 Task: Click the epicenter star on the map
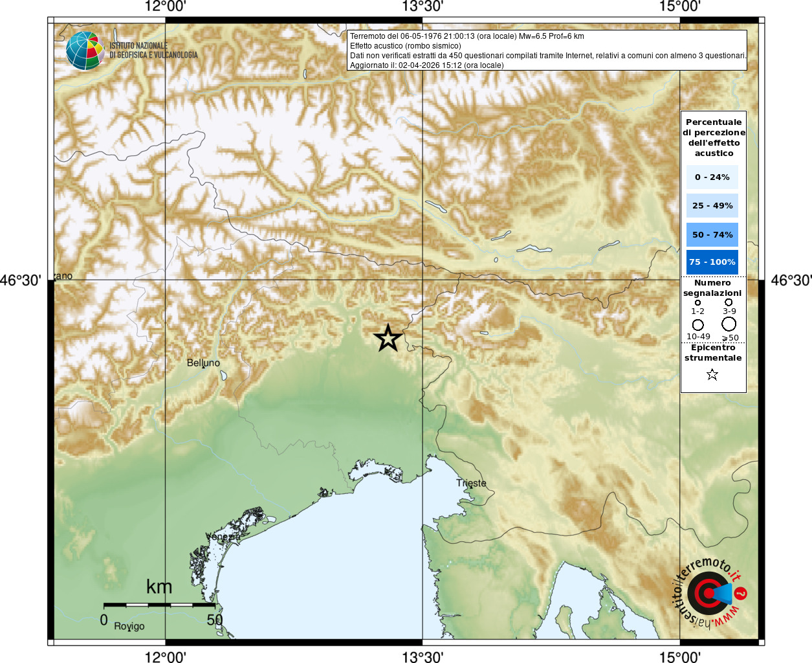[388, 338]
